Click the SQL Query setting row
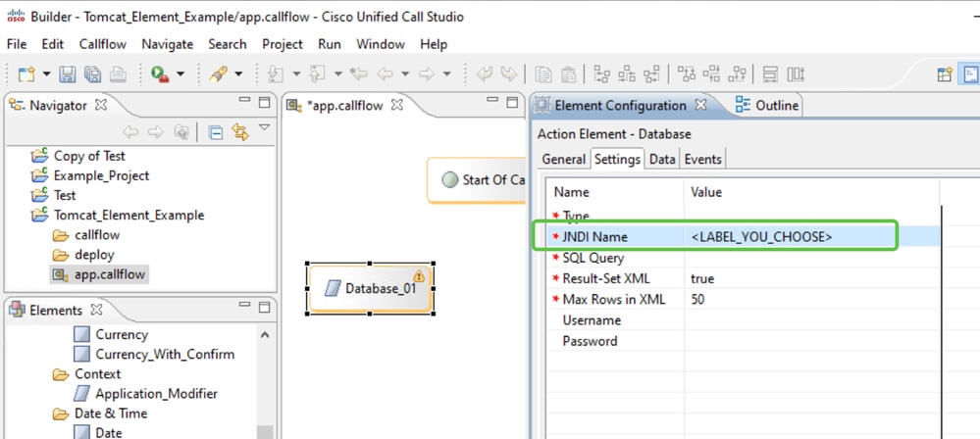Viewport: 980px width, 439px height. (743, 258)
